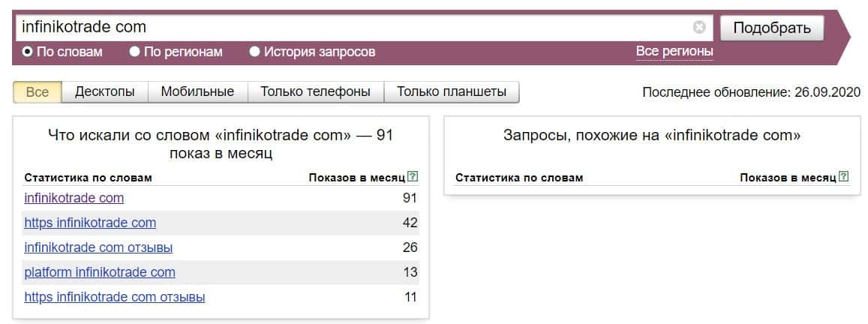Visit the 'https infinikotrade com отзывы' link
This screenshot has height=324, width=868.
114,297
